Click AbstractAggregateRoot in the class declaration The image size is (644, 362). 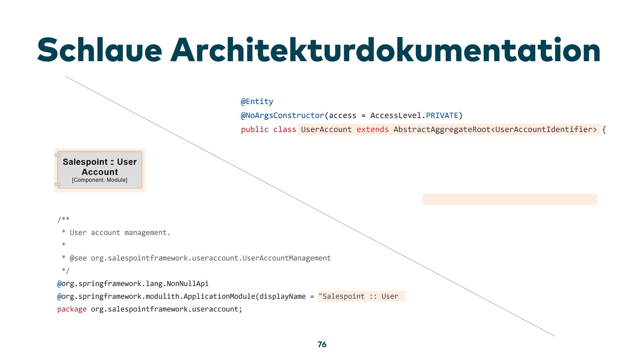click(x=442, y=129)
